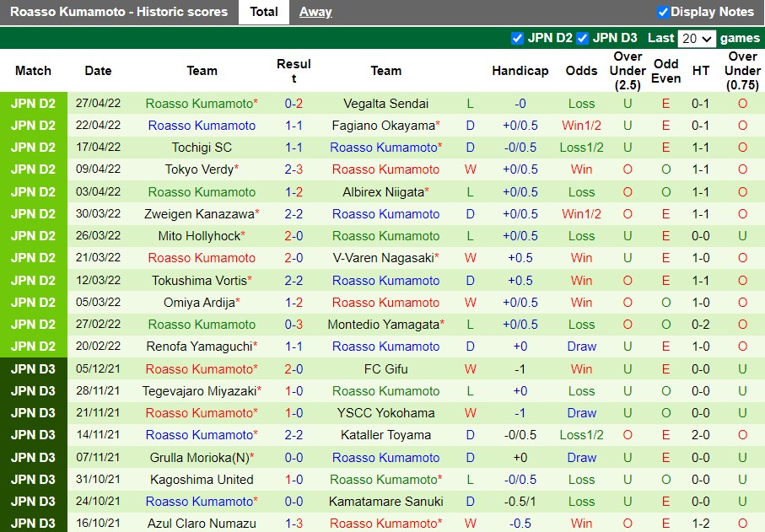Uncheck the JPN D3 league filter

(x=582, y=38)
